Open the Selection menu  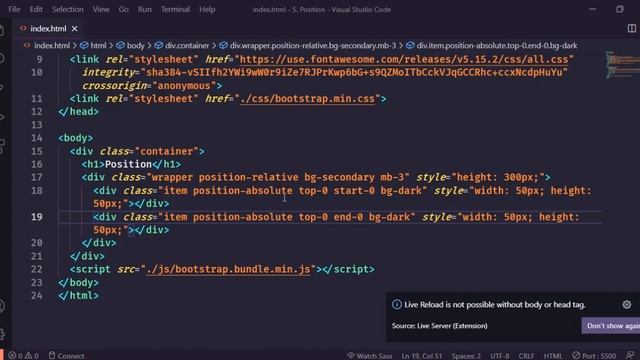click(x=67, y=9)
